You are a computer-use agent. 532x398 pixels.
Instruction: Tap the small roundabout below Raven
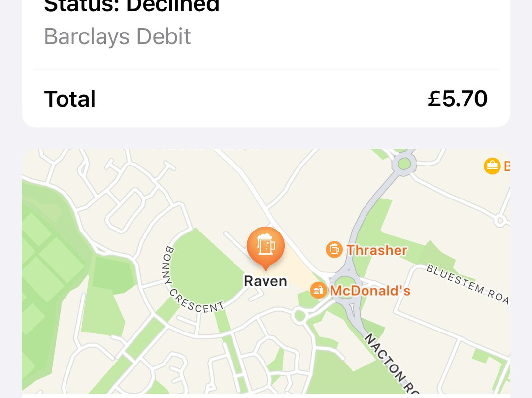(x=298, y=316)
